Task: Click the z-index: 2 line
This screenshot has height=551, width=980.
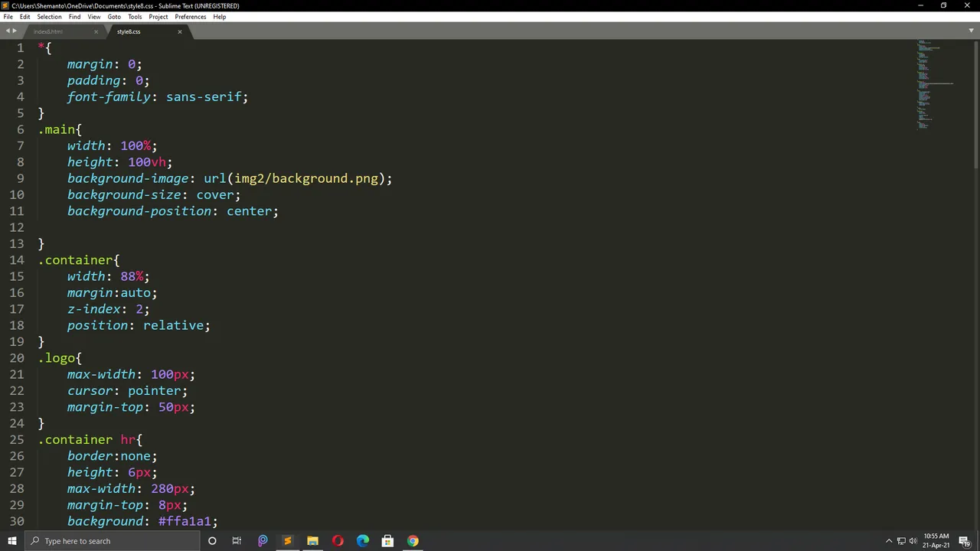Action: (109, 309)
